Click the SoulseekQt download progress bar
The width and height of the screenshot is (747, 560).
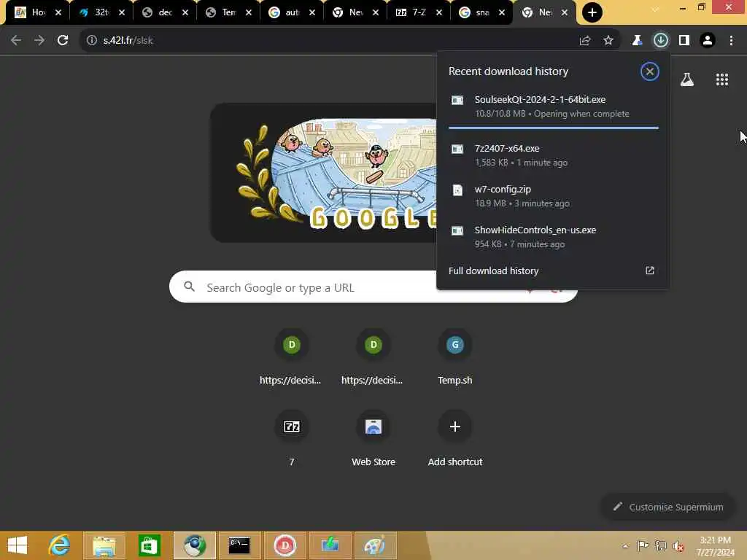pos(553,128)
